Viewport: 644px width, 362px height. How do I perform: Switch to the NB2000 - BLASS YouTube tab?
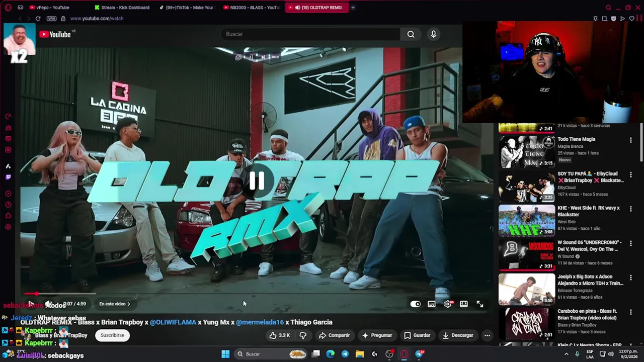252,8
